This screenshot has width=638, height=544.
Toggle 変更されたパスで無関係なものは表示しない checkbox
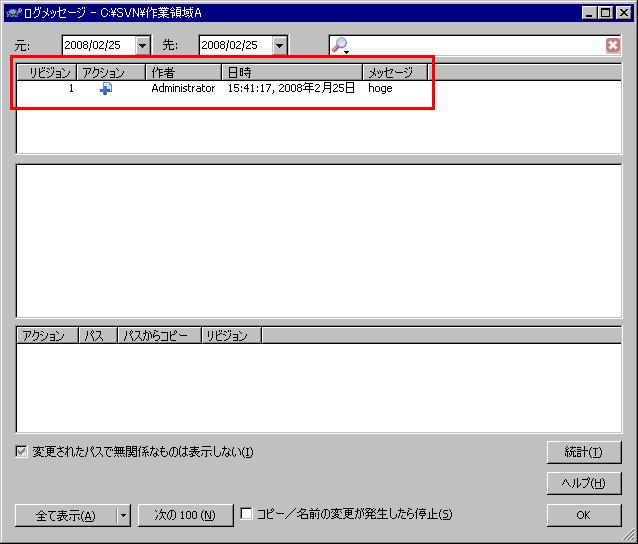coord(21,451)
